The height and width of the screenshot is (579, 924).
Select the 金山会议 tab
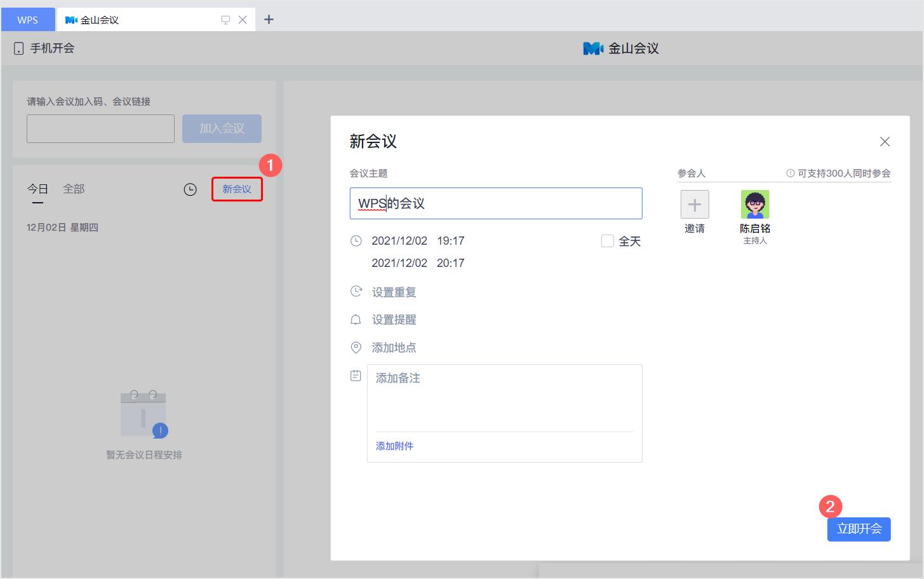coord(156,20)
